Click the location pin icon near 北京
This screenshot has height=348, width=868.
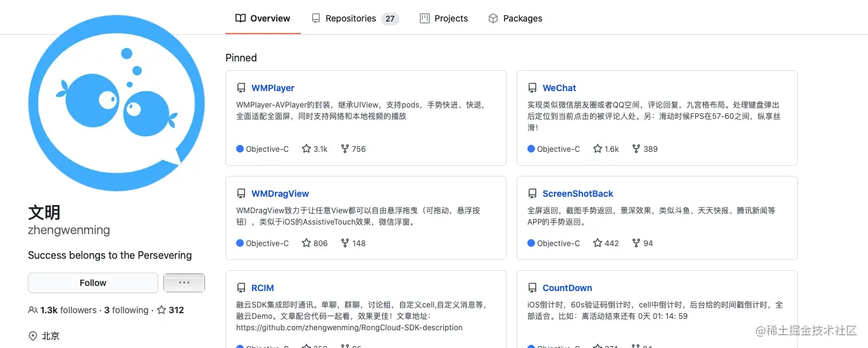pos(33,336)
